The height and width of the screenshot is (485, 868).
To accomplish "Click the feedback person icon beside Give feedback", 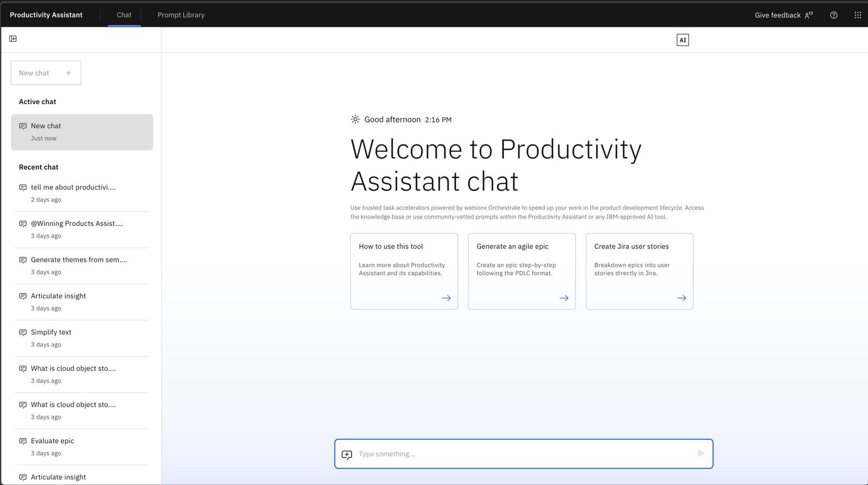I will point(809,15).
